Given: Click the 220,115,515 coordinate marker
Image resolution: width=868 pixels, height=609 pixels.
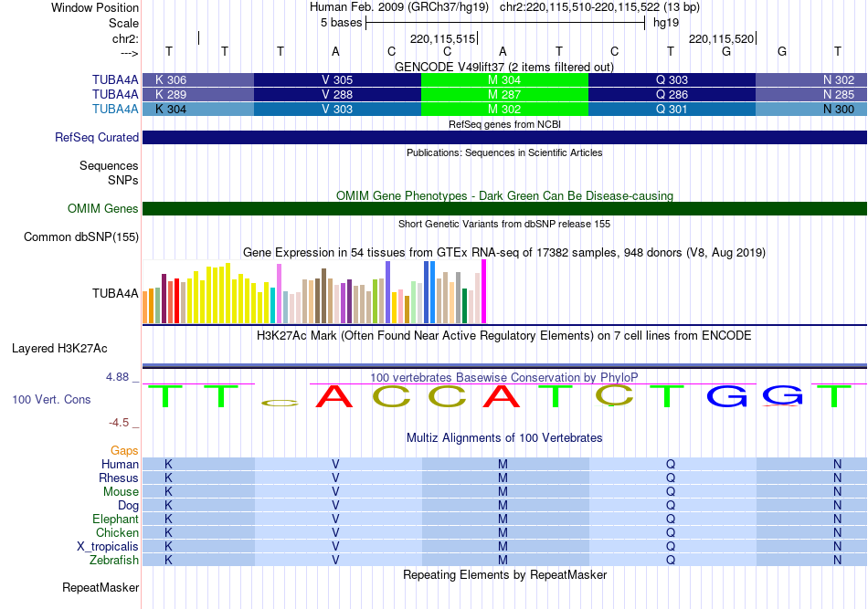Looking at the screenshot, I should tap(443, 38).
